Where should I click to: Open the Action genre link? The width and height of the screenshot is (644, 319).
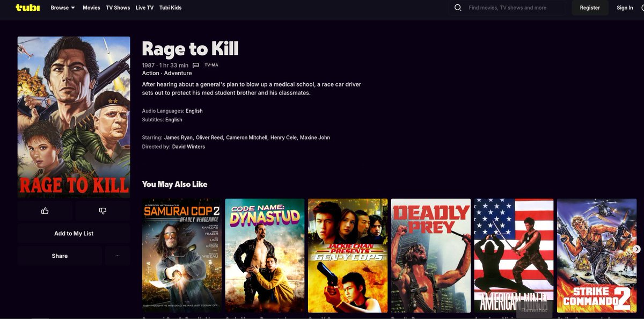pos(151,73)
